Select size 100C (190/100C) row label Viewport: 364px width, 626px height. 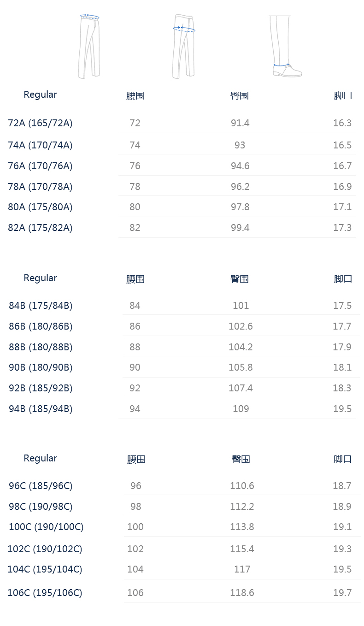pyautogui.click(x=46, y=527)
